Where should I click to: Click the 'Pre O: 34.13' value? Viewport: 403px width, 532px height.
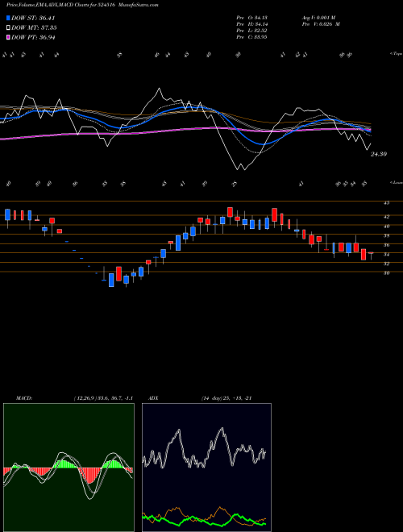pos(251,18)
